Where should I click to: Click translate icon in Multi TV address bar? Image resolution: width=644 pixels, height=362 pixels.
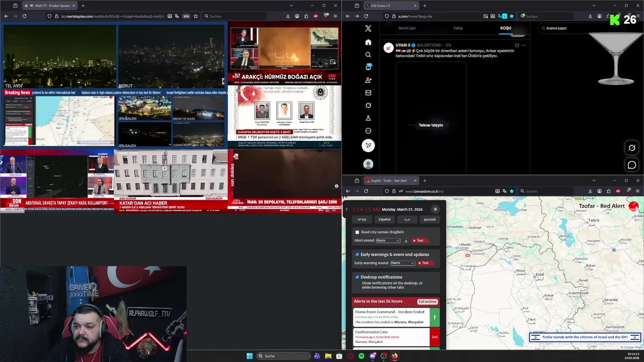tap(177, 16)
